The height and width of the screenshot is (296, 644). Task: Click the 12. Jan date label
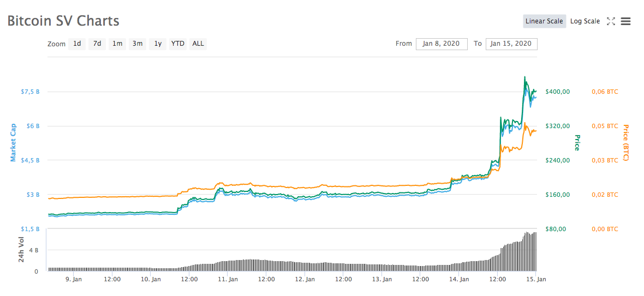(305, 280)
